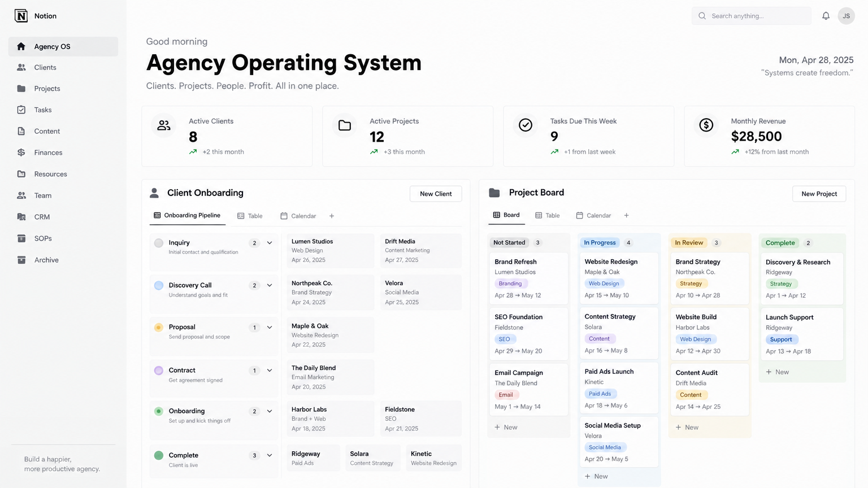The image size is (868, 488).
Task: Switch Client Onboarding to Calendar view
Action: 298,216
